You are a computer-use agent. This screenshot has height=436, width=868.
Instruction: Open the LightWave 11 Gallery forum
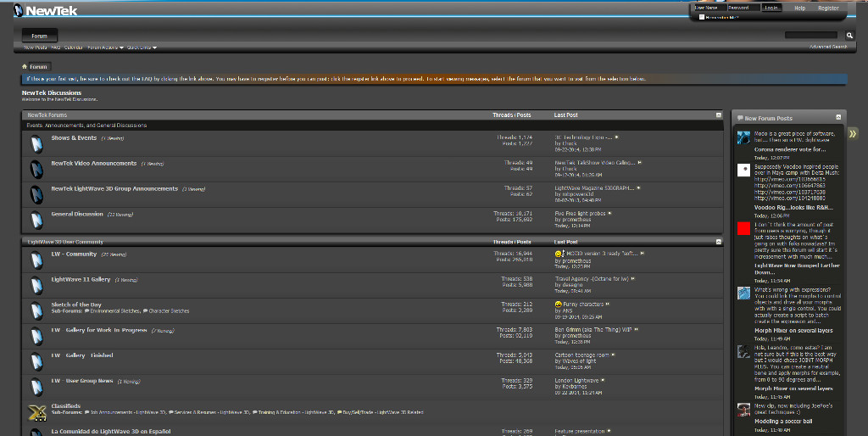(x=81, y=279)
